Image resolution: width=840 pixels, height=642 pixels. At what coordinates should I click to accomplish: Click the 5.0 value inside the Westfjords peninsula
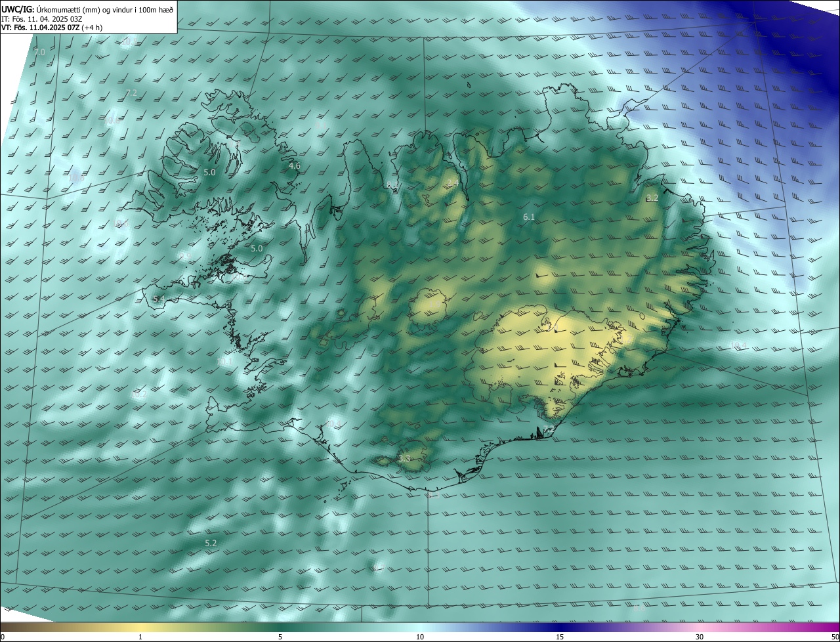(x=209, y=172)
